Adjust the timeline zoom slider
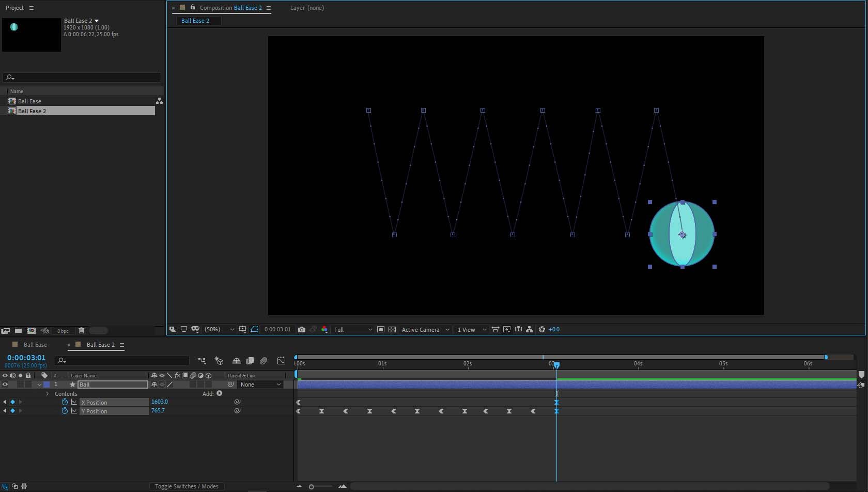Screen dimensions: 868x492 [x=312, y=486]
